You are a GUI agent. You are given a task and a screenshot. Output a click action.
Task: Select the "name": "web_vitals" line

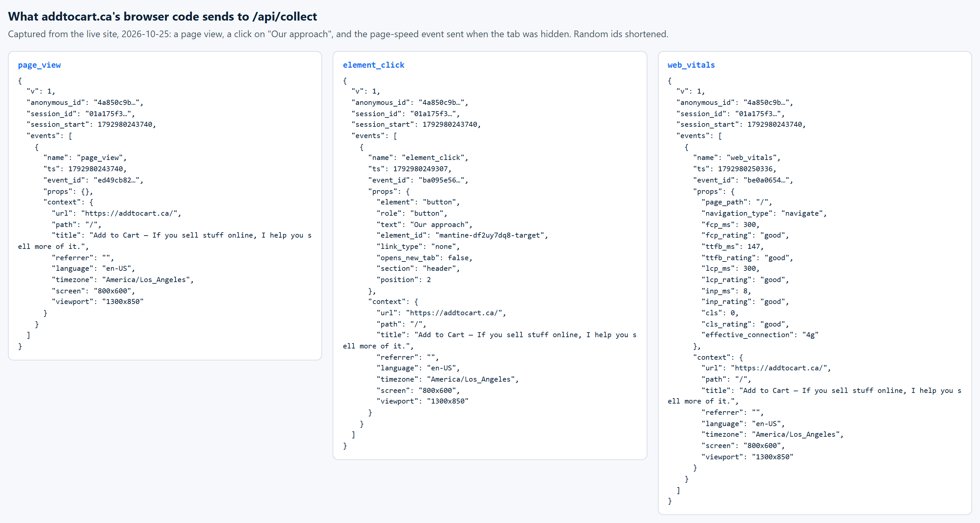737,158
